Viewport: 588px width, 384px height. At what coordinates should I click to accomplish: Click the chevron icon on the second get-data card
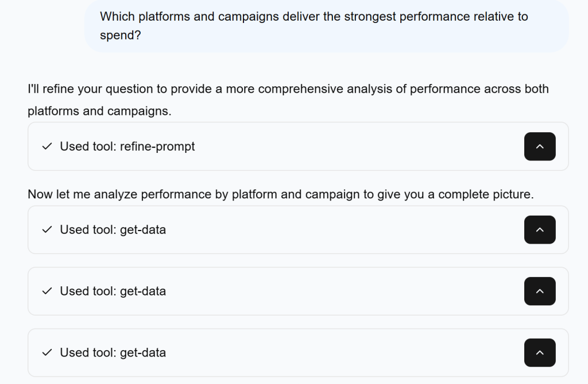[540, 291]
